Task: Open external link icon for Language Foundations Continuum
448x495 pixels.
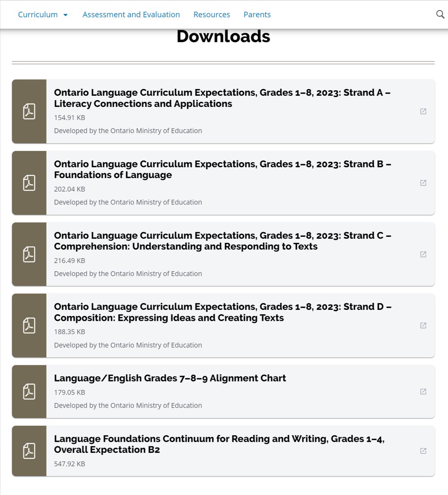Action: [423, 451]
